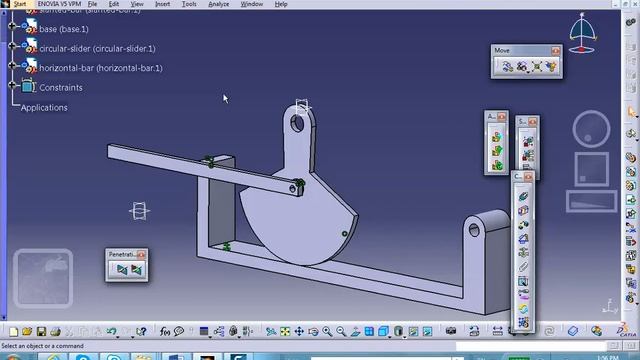Toggle Hide/Show for selected object
Viewport: 640px width, 360px height.
(413, 331)
